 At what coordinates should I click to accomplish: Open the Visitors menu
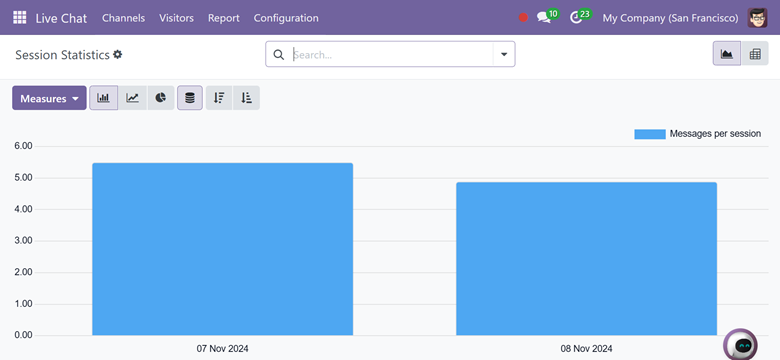coord(177,18)
